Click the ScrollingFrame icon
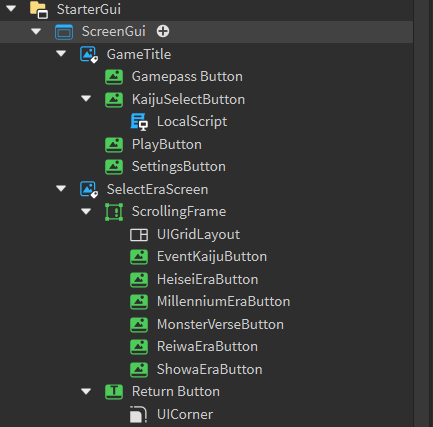The image size is (433, 427). coord(114,212)
